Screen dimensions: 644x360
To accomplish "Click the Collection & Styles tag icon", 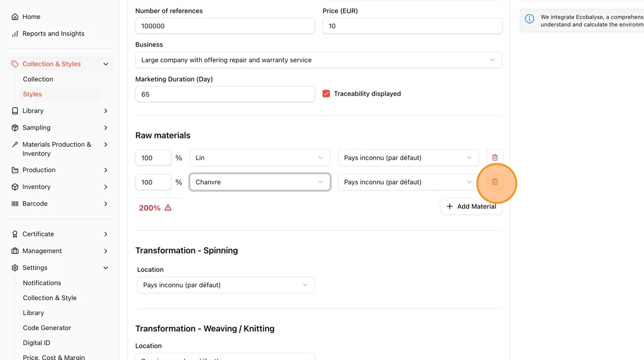I will pyautogui.click(x=15, y=64).
